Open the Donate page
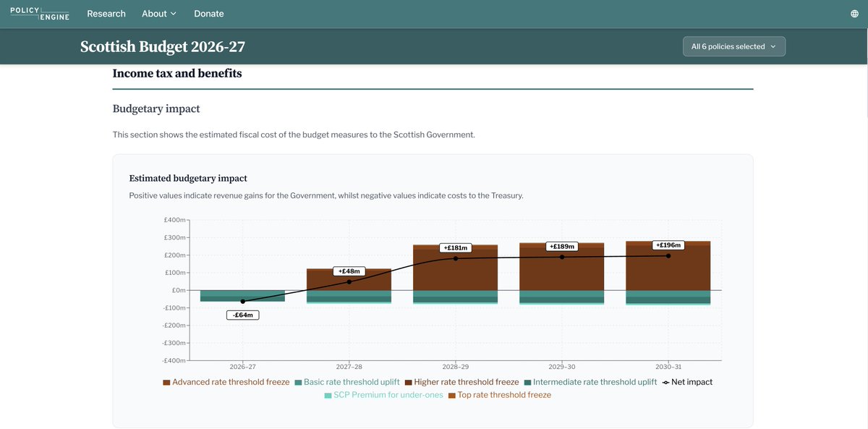The height and width of the screenshot is (429, 868). (x=209, y=14)
